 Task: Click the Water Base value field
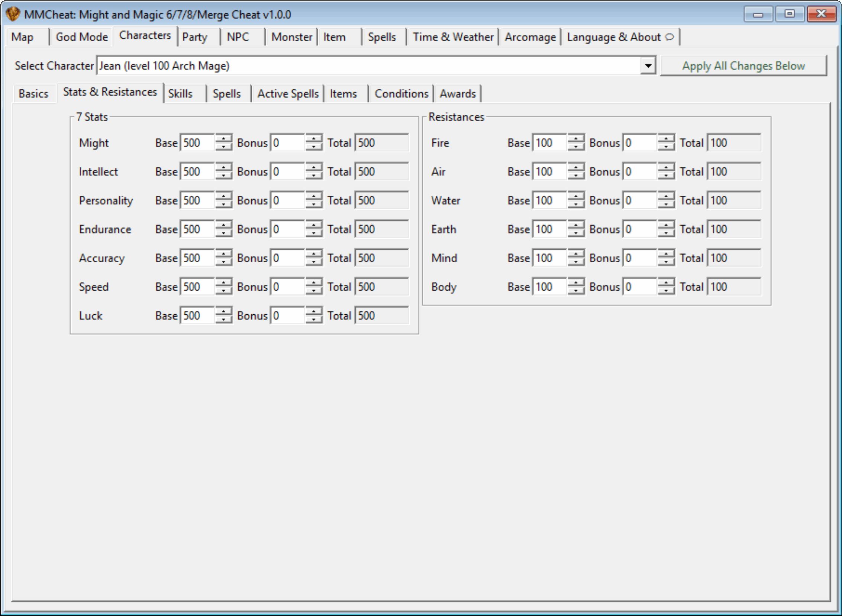(x=550, y=201)
